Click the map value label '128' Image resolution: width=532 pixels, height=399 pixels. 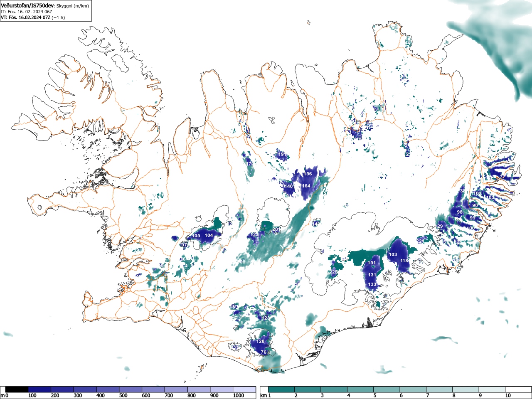click(x=261, y=342)
